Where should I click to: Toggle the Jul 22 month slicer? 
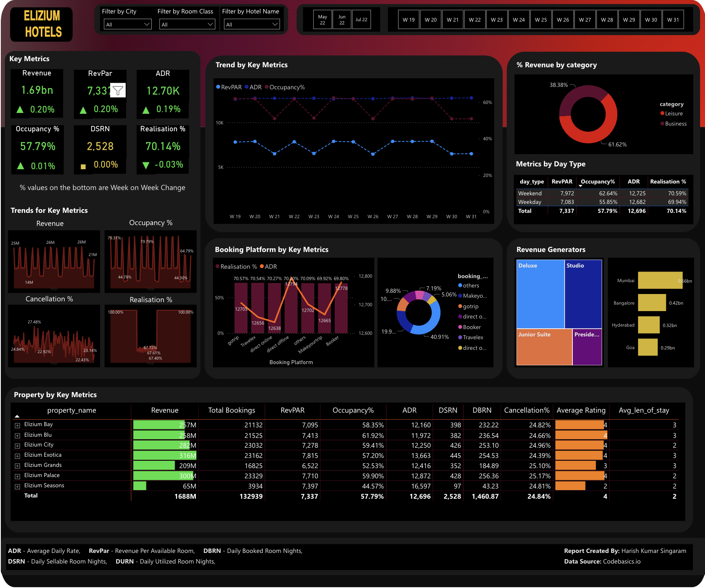tap(361, 20)
